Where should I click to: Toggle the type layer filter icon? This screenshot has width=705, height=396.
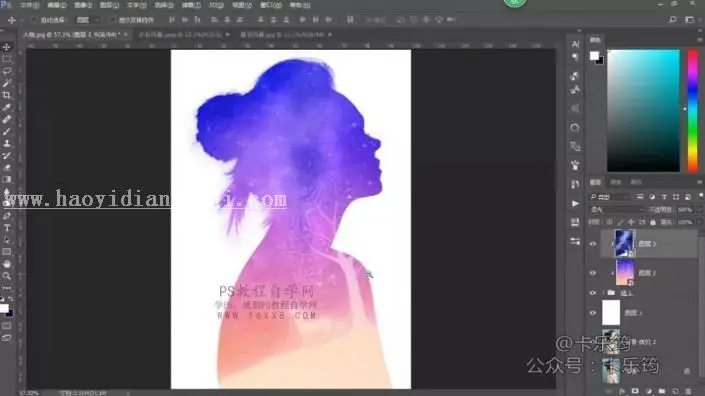pos(664,197)
